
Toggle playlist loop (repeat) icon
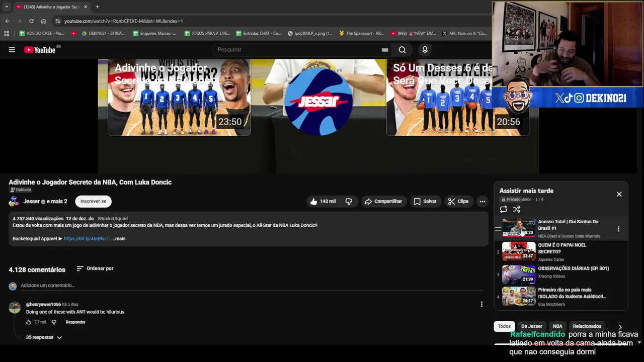tap(503, 209)
